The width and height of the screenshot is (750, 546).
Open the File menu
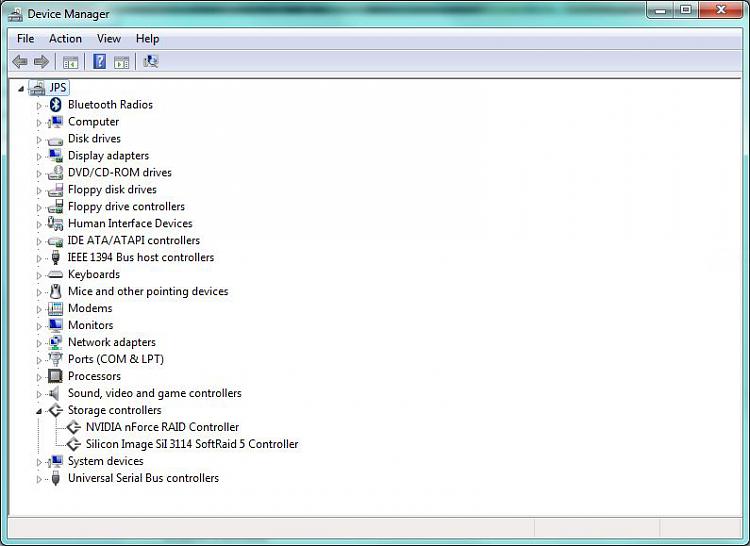(x=25, y=39)
